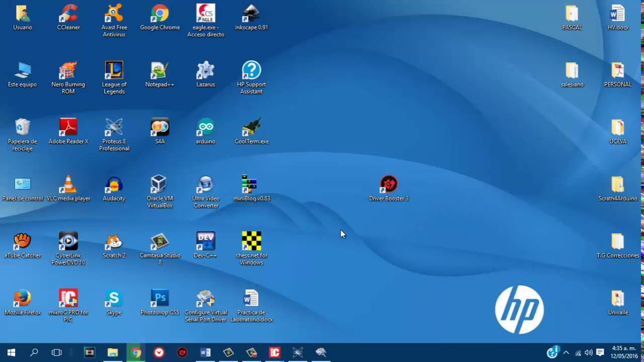This screenshot has width=644, height=362.
Task: Open Adobe Reader X shortcut
Action: tap(68, 131)
